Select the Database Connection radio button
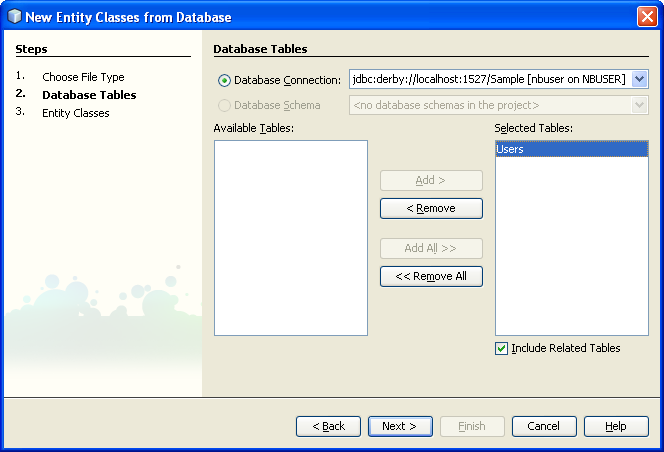Screen dimensions: 664x452 (x=224, y=80)
